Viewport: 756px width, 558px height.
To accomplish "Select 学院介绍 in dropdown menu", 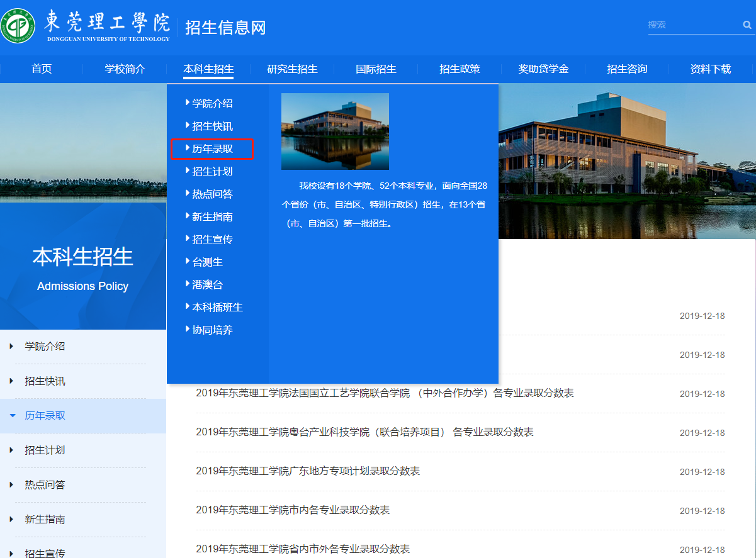I will (212, 103).
